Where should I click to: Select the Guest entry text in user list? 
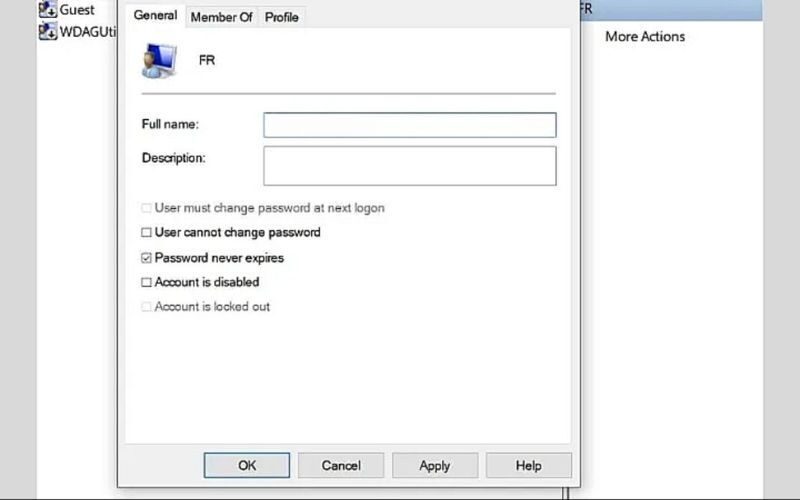point(77,10)
